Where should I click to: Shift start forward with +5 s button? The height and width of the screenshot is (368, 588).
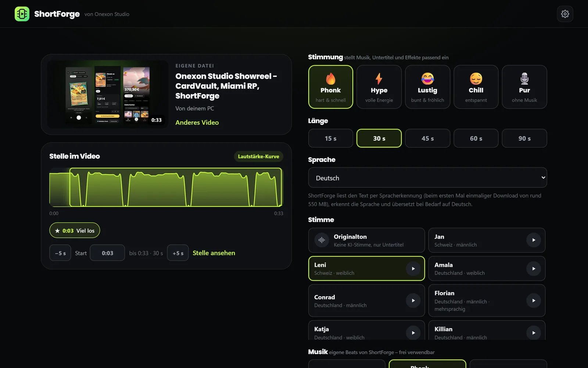tap(178, 253)
